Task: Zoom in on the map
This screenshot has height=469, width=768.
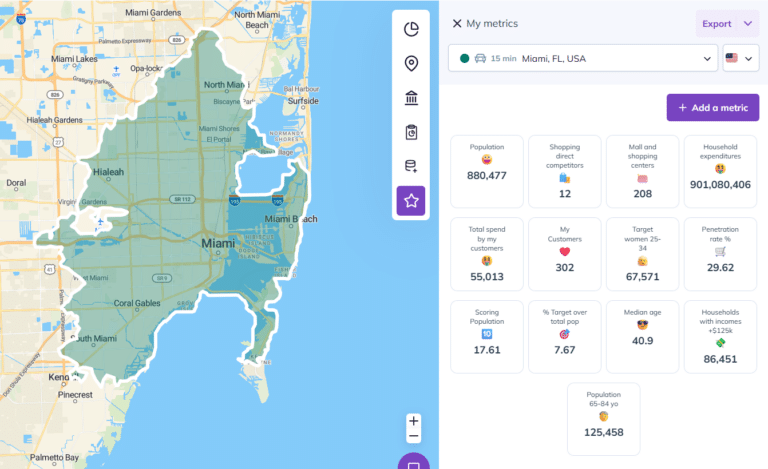Action: pos(413,421)
